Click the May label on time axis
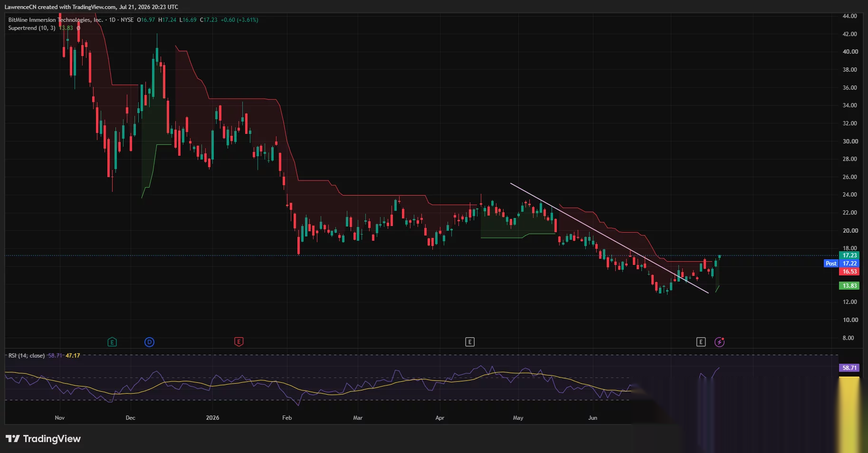The width and height of the screenshot is (868, 453). click(518, 418)
